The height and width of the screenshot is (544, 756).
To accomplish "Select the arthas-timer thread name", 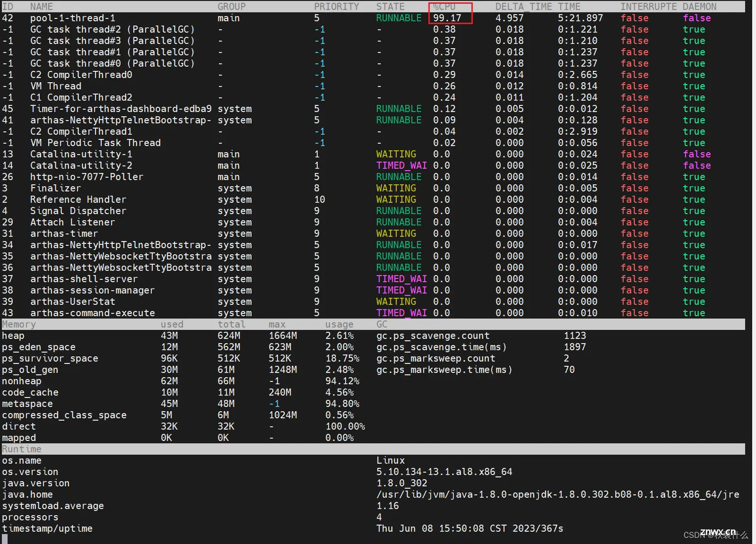I will tap(64, 233).
